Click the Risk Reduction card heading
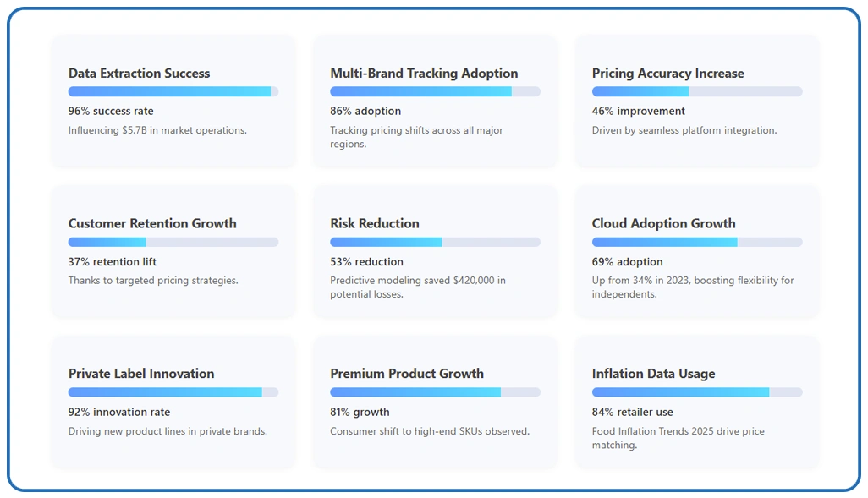 [x=374, y=224]
